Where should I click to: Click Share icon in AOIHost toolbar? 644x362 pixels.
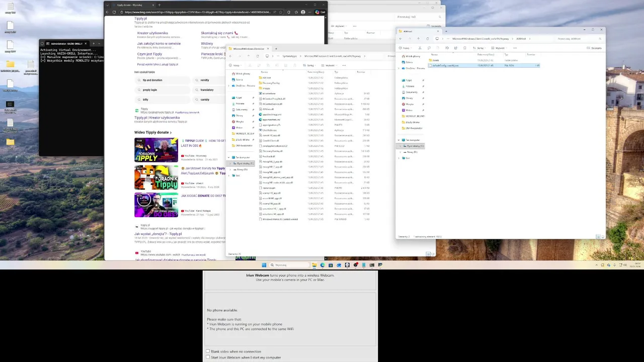coord(455,48)
